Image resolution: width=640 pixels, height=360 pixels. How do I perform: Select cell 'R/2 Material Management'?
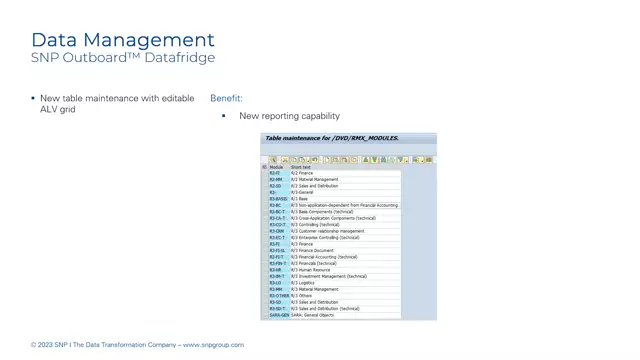pos(345,180)
